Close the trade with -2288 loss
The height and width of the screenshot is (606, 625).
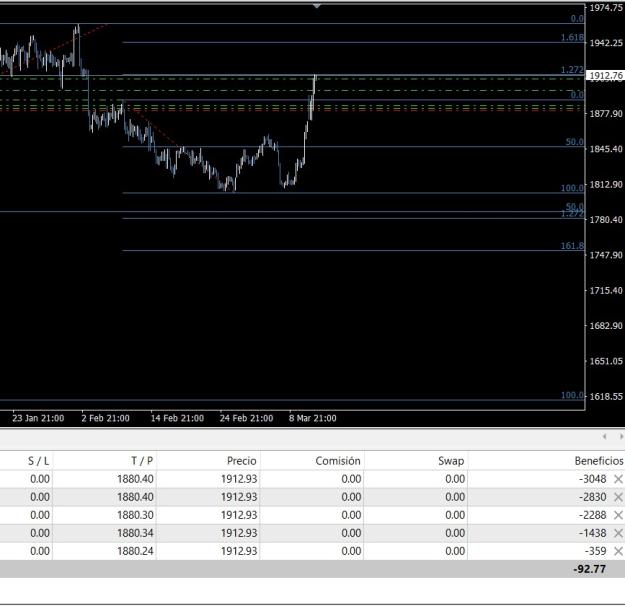(x=618, y=515)
